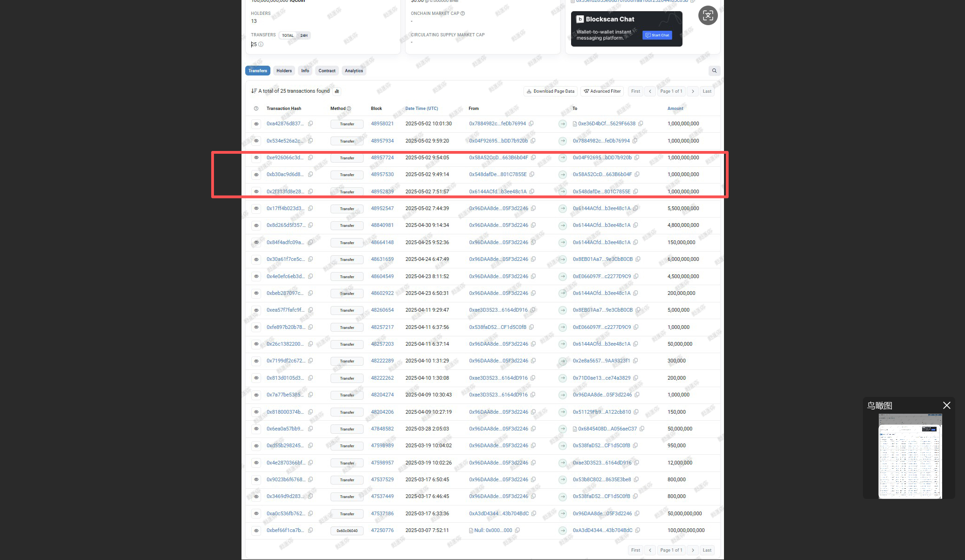
Task: Click the translate icon at top right
Action: [x=708, y=16]
